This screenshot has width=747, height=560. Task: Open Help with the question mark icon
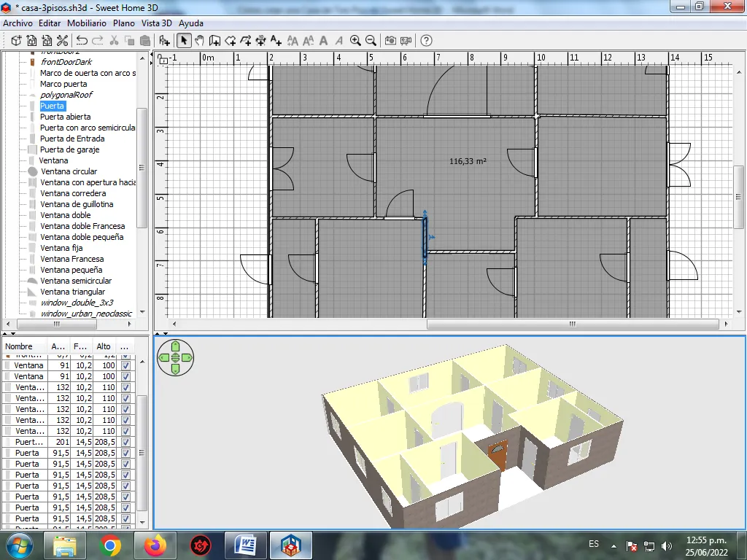point(426,41)
